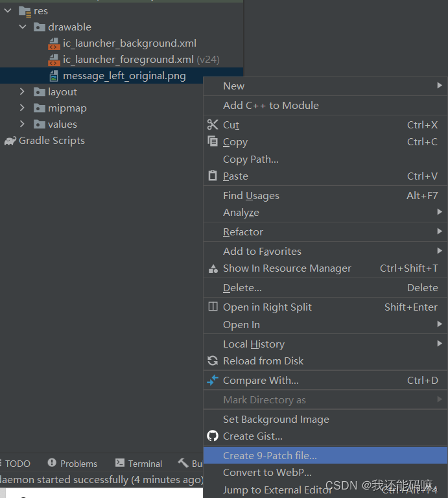Choose Delete from context menu
The image size is (448, 498).
(x=325, y=288)
